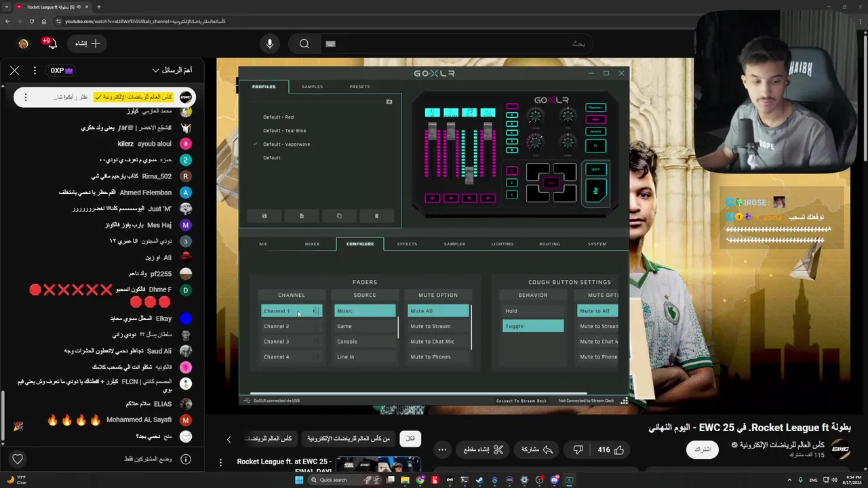The width and height of the screenshot is (868, 488).
Task: Click the create button in YouTube header
Action: pyautogui.click(x=87, y=43)
